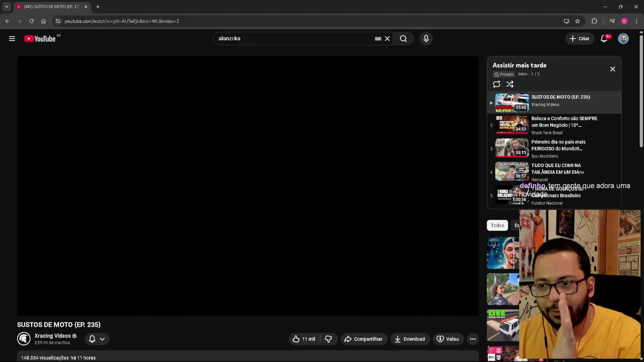Reload the page with browser refresh icon
The height and width of the screenshot is (362, 644).
click(x=31, y=21)
